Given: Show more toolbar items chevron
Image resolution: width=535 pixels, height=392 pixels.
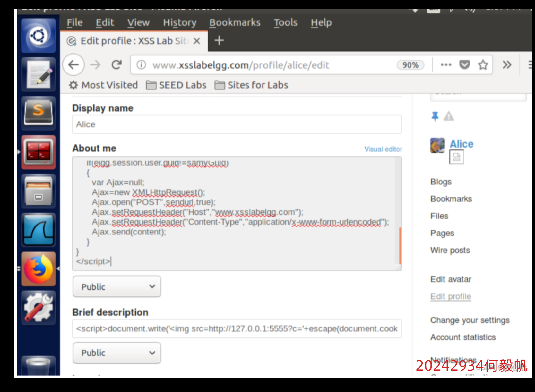Looking at the screenshot, I should [x=507, y=65].
